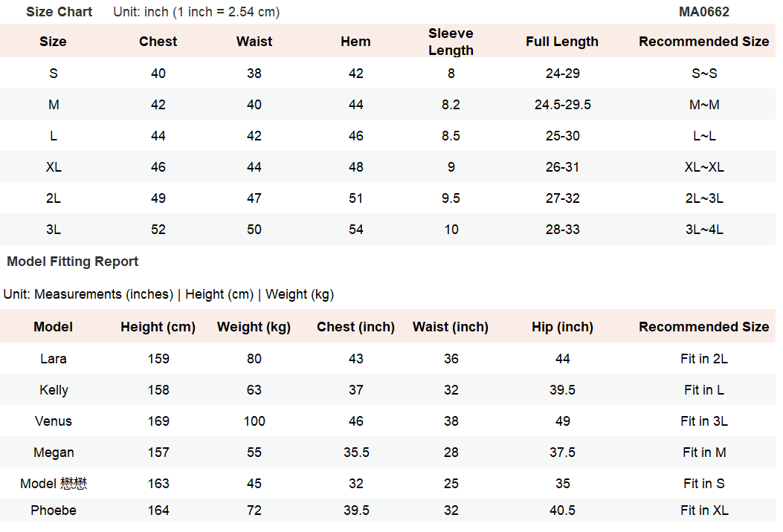Click the 3L~4L recommended size cell
Viewport: 783px width, 532px height.
(703, 230)
